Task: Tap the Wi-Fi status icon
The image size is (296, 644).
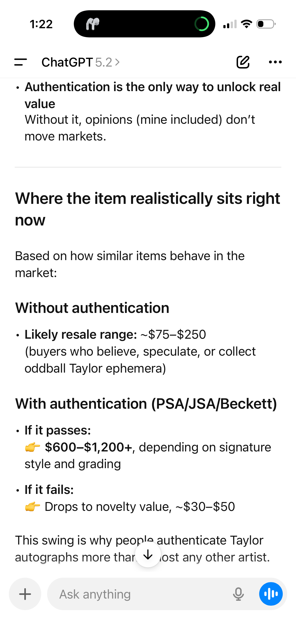Action: tap(246, 24)
